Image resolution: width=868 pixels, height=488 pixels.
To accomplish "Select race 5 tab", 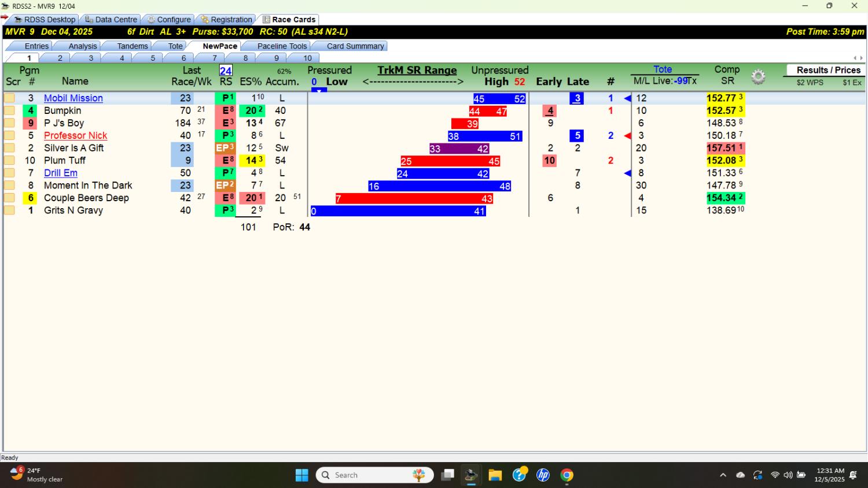I will coord(153,58).
